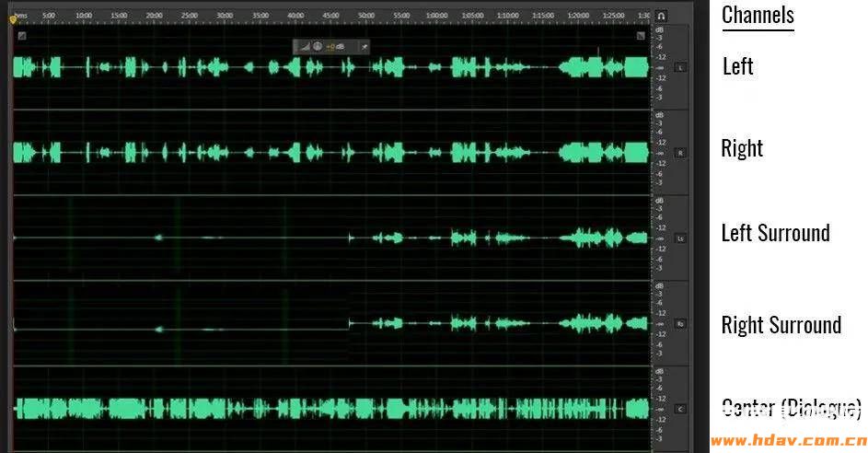Click the 35:00 mark on the time ruler
The image size is (868, 453).
[260, 16]
